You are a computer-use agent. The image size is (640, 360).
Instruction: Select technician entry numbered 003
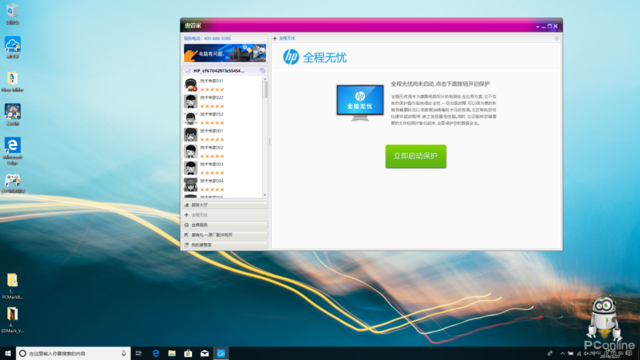223,168
